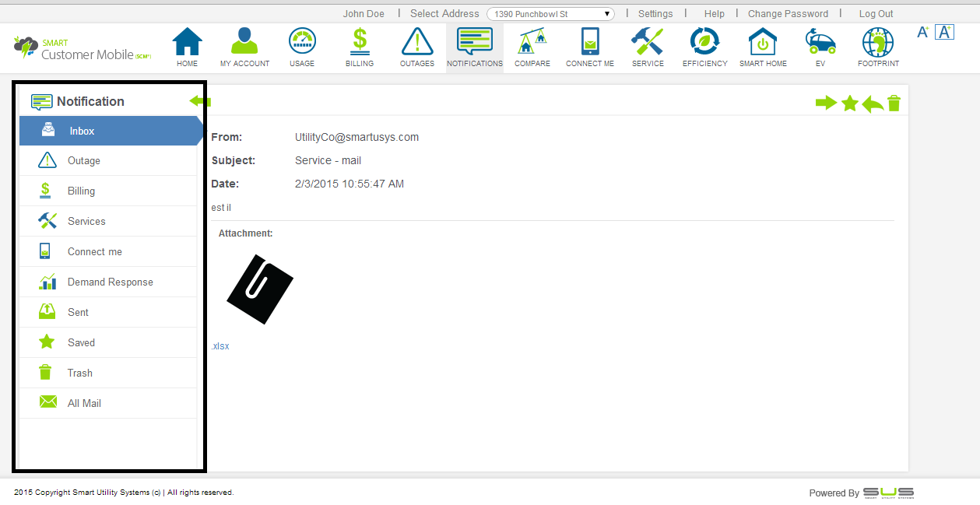Click the paperclip attachment thumbnail
The image size is (980, 505).
259,287
